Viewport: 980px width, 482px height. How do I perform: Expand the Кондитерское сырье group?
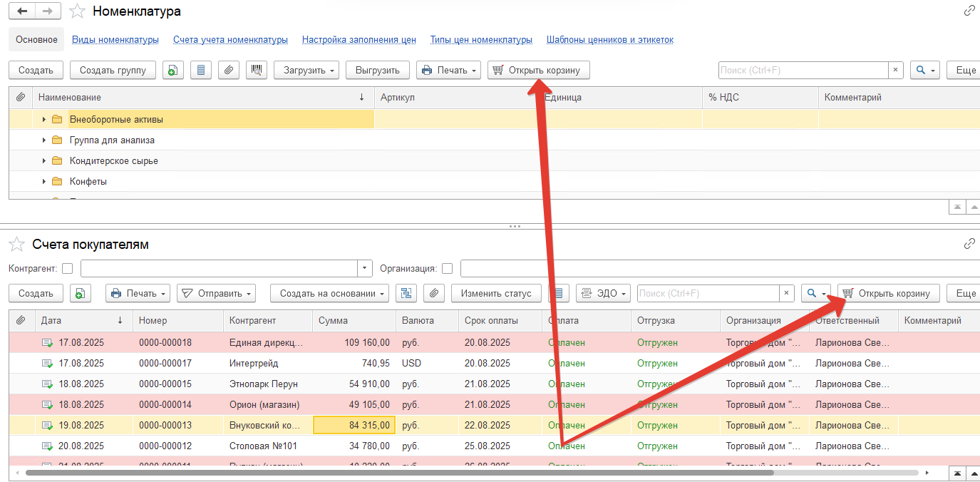pyautogui.click(x=44, y=161)
